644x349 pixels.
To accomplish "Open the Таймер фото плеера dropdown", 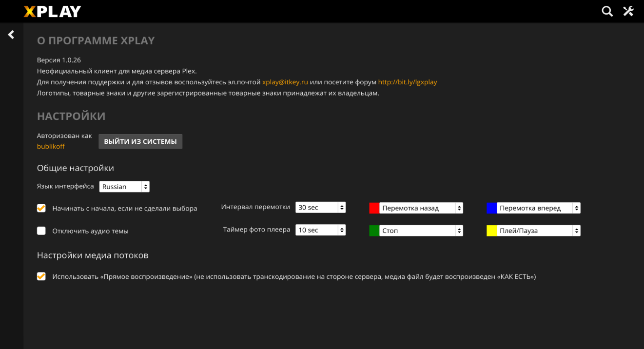I will tap(320, 230).
